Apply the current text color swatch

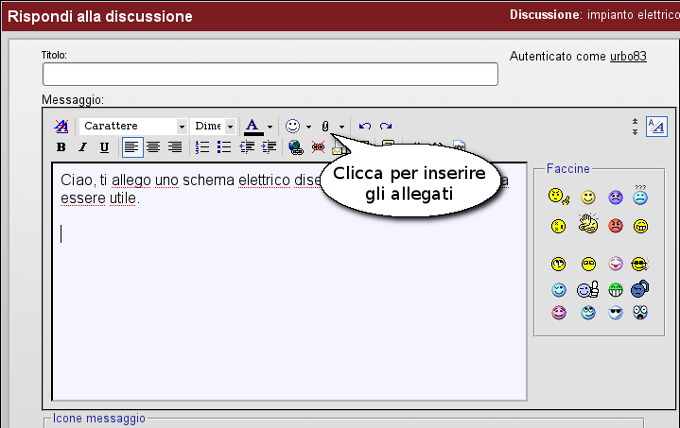pos(253,126)
